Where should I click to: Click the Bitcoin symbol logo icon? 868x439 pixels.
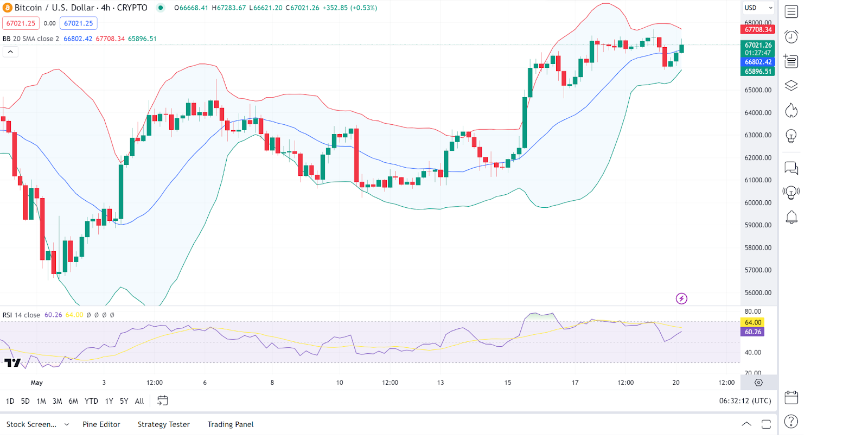pos(8,8)
